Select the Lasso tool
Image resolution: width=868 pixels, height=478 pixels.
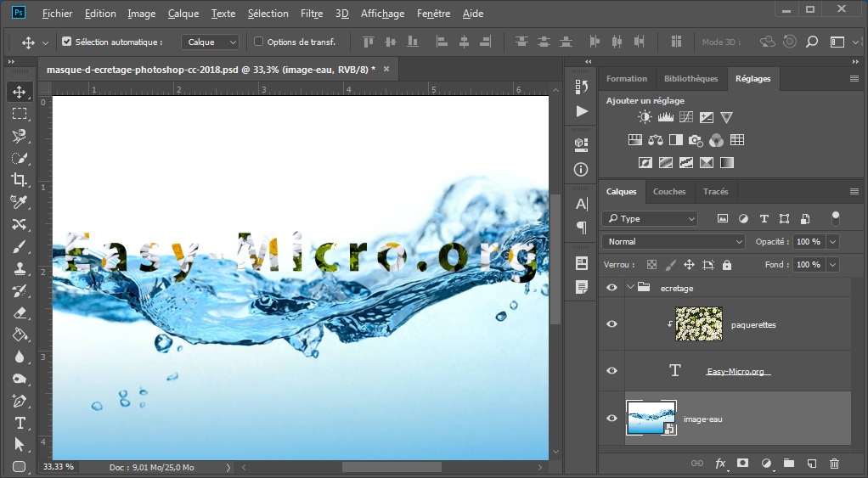pyautogui.click(x=20, y=136)
